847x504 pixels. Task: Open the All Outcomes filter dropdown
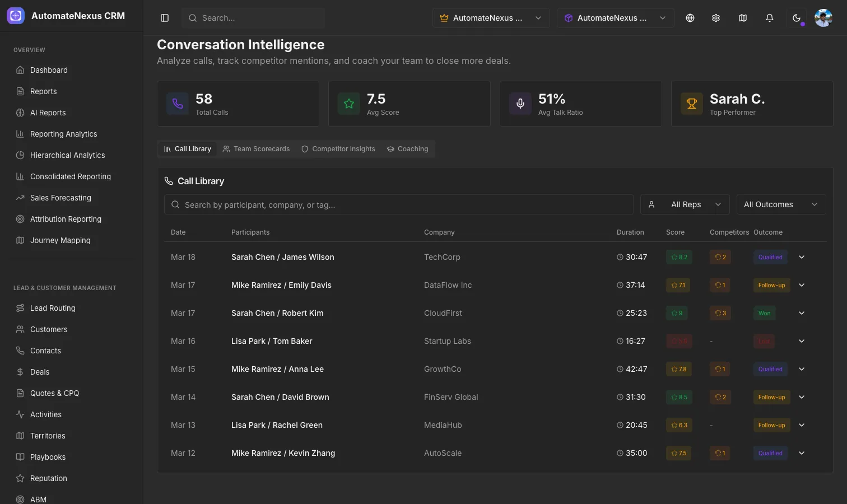click(x=781, y=204)
